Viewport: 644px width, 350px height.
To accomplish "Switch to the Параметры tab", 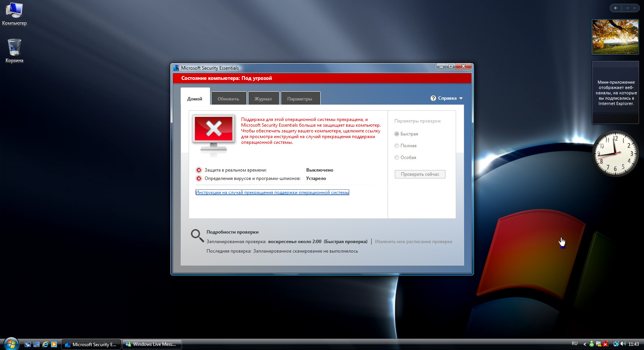I will (x=300, y=99).
